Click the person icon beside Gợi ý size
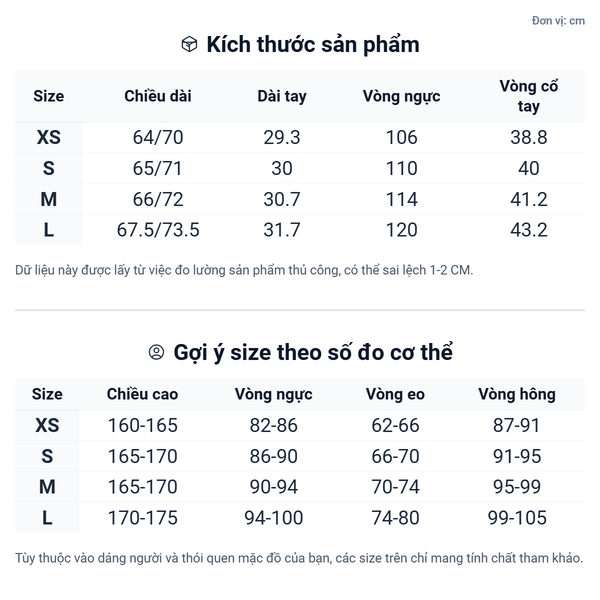Screen dimensions: 600x600 pos(156,352)
